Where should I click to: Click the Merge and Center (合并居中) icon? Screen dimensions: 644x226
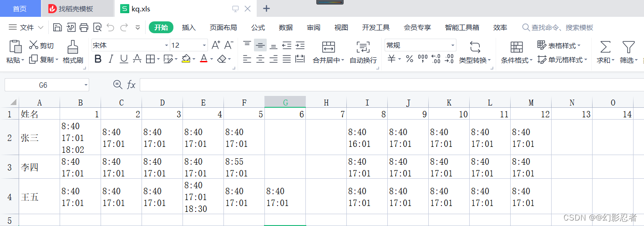(328, 47)
